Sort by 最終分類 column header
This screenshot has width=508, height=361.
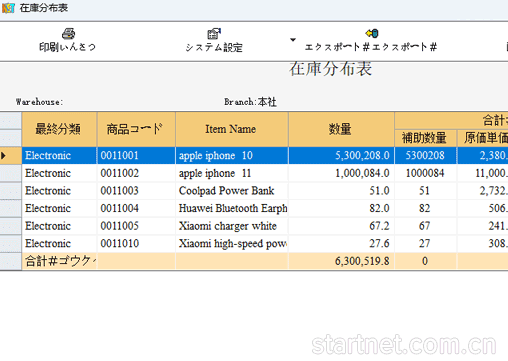(59, 129)
